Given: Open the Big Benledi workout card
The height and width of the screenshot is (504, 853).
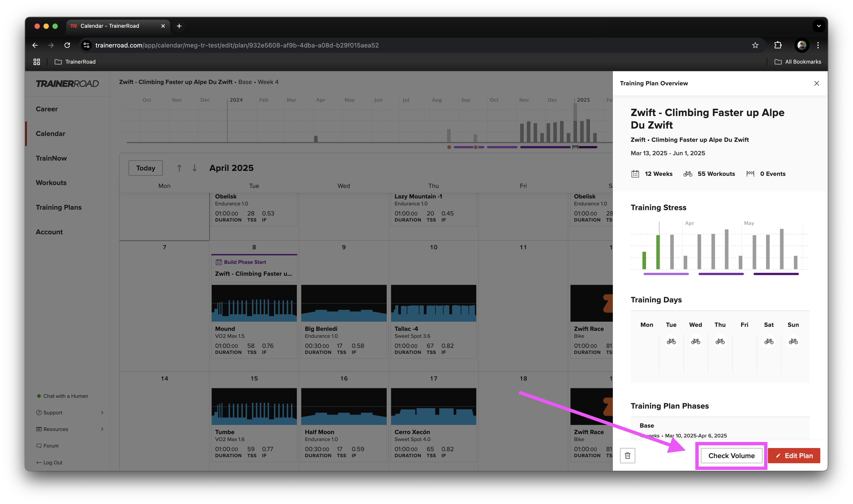Looking at the screenshot, I should [344, 321].
